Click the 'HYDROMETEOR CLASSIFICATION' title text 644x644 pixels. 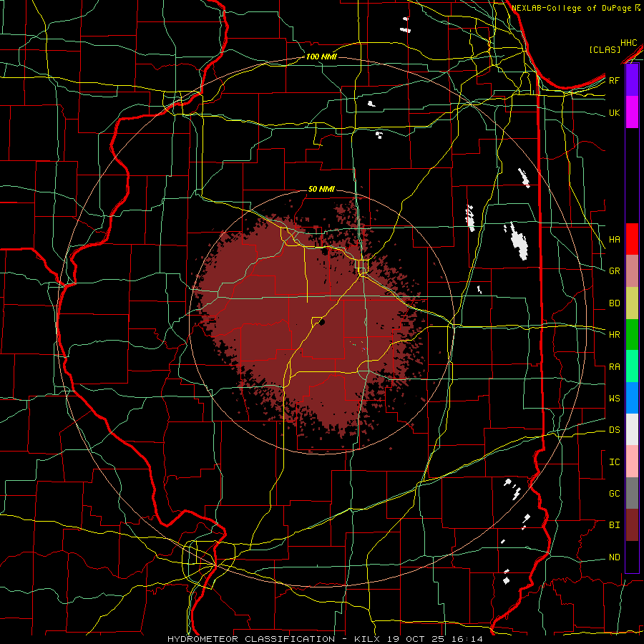[x=251, y=639]
